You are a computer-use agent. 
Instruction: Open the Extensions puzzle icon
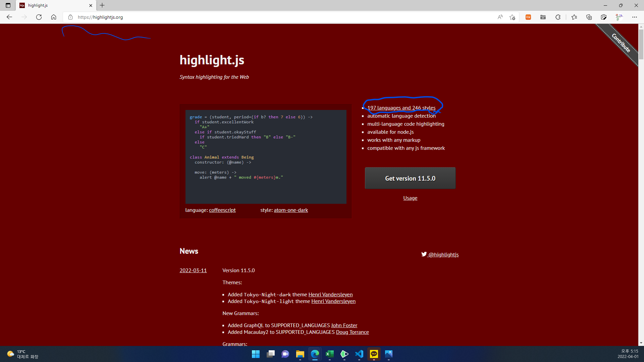click(x=558, y=17)
